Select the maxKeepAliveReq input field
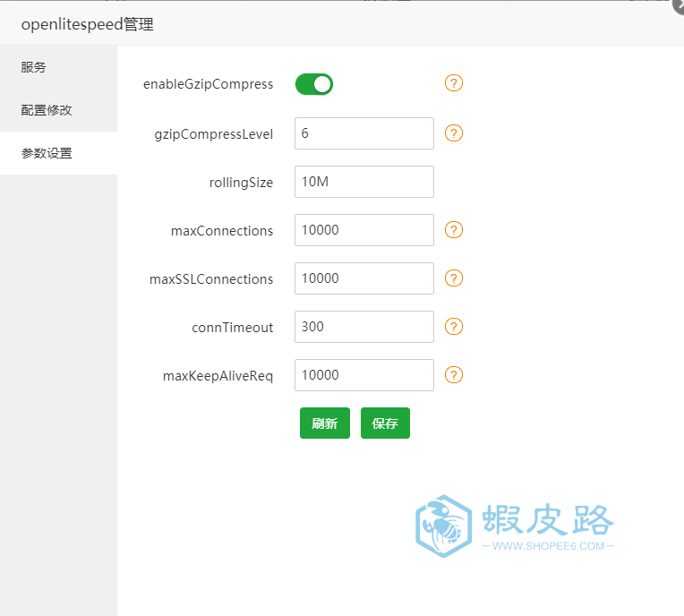 tap(364, 376)
